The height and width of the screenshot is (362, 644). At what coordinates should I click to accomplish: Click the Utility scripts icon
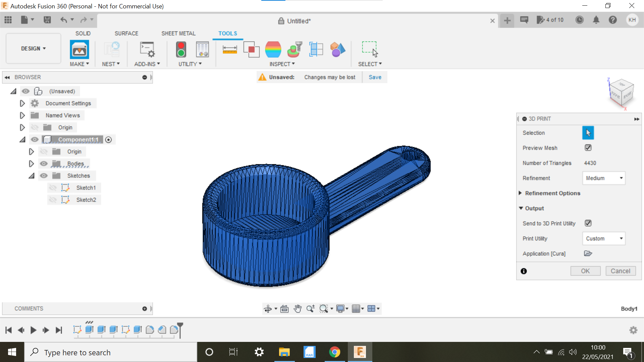click(181, 50)
